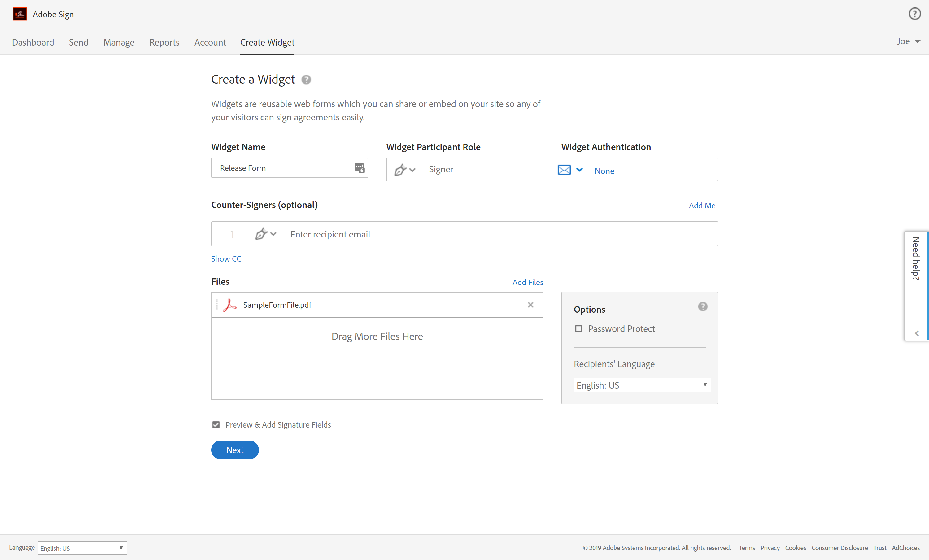Click the Need help? side tab
Screen dimensions: 929x560
[916, 286]
